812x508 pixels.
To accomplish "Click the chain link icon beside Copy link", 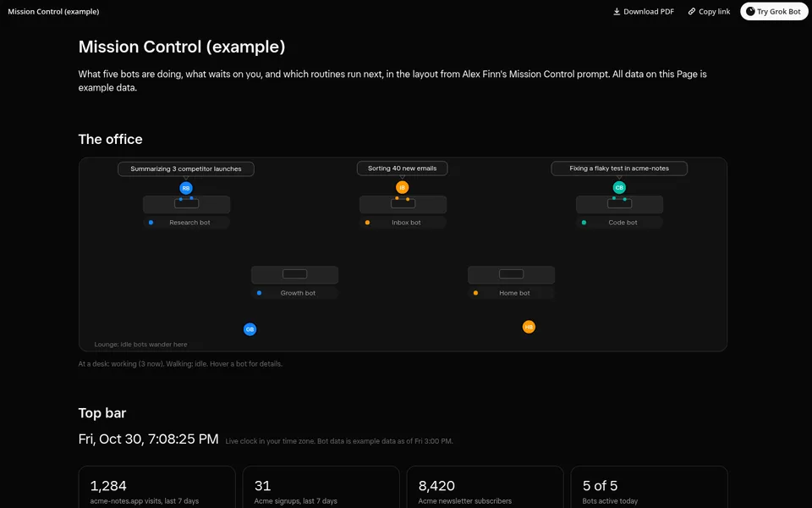I will pyautogui.click(x=691, y=11).
